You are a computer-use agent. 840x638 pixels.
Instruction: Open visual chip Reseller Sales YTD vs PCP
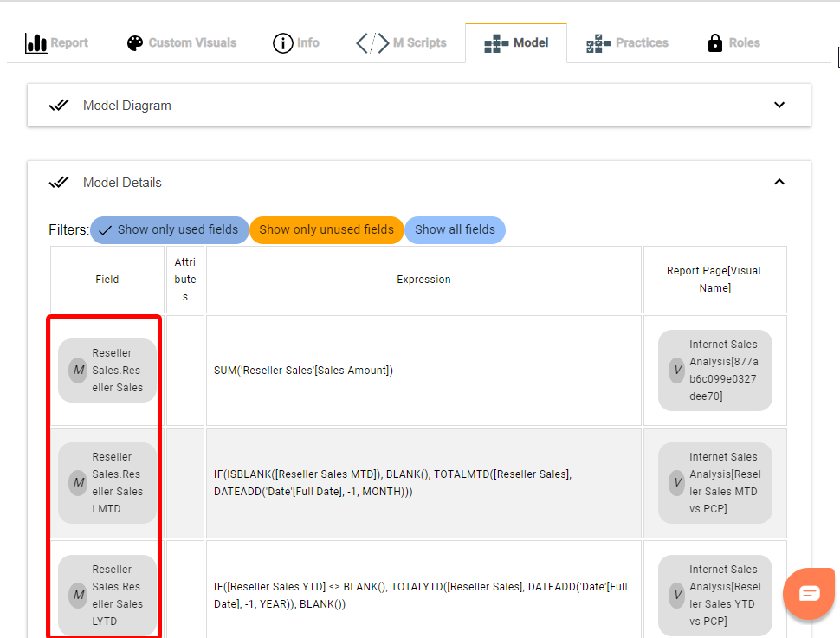click(715, 595)
